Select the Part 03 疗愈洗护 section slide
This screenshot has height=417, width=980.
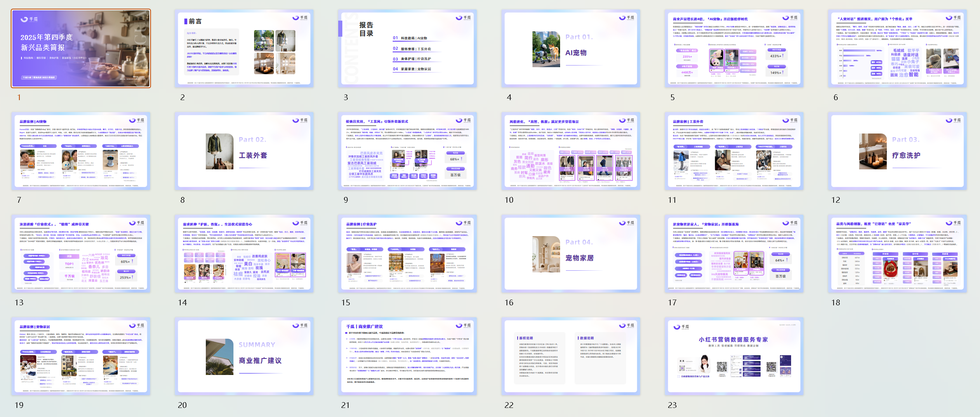[x=897, y=151]
